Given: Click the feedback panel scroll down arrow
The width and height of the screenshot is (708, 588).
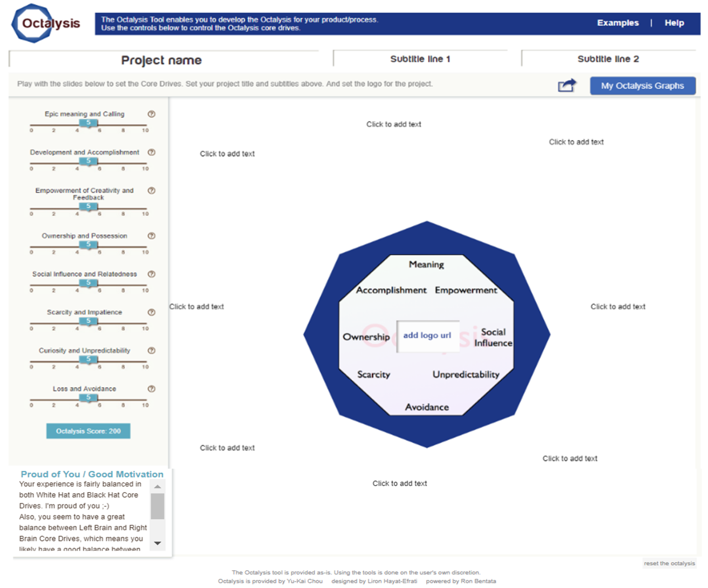Looking at the screenshot, I should point(158,543).
